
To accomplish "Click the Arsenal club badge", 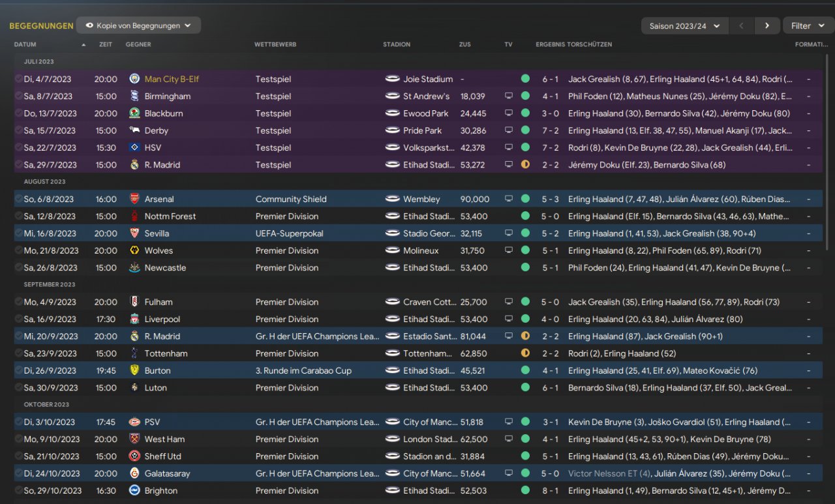I will [x=134, y=199].
